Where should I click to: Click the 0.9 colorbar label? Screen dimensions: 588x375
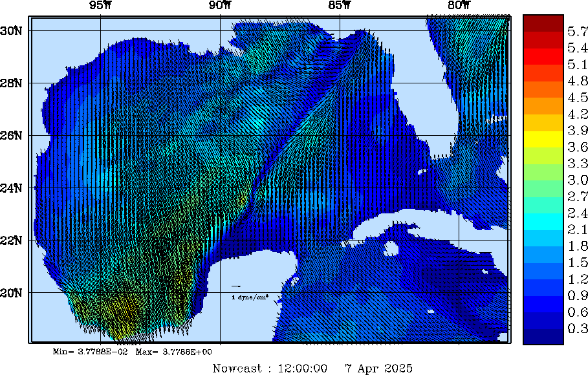(x=578, y=295)
